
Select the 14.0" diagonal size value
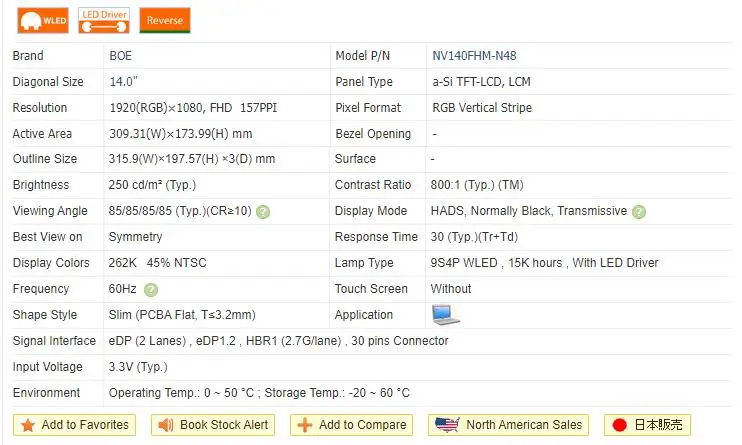tap(124, 81)
